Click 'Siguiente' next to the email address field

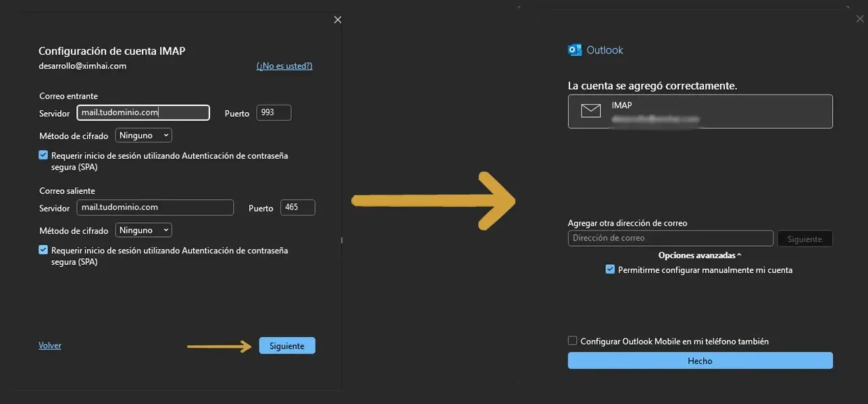pos(805,238)
